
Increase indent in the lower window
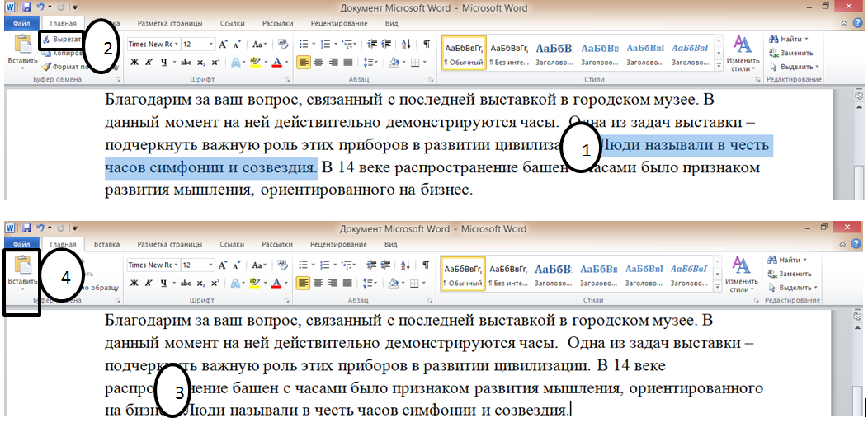386,265
